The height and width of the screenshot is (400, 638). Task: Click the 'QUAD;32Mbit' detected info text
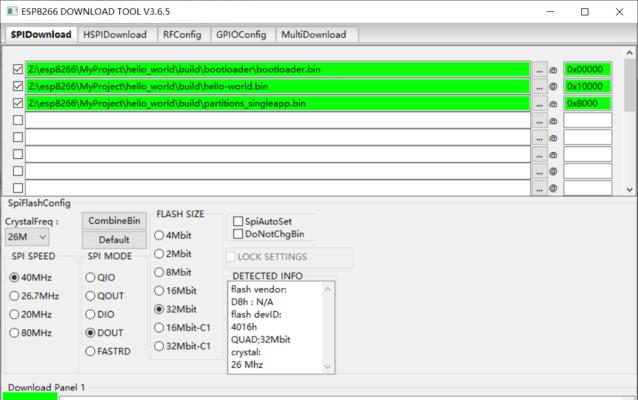point(261,340)
